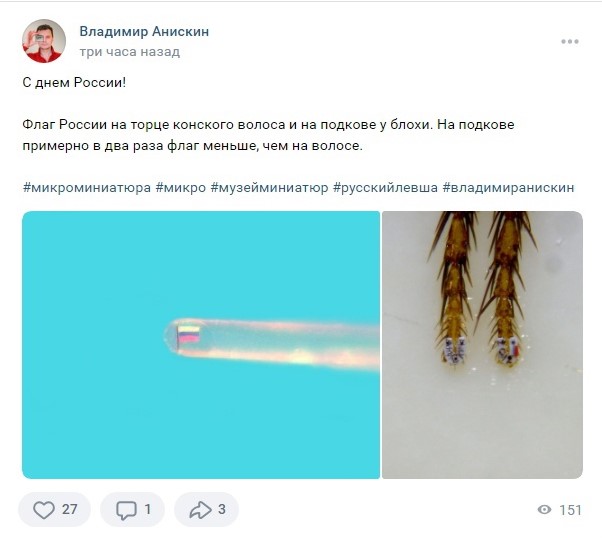602x541 pixels.
Task: Follow the #микроминиатюра hashtag
Action: coord(87,187)
